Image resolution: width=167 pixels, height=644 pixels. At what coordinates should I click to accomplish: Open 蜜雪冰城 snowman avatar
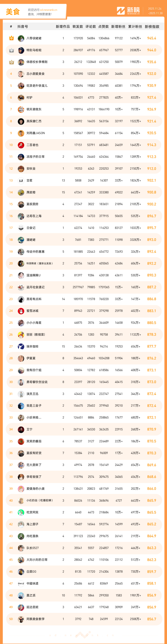pyautogui.click(x=21, y=311)
